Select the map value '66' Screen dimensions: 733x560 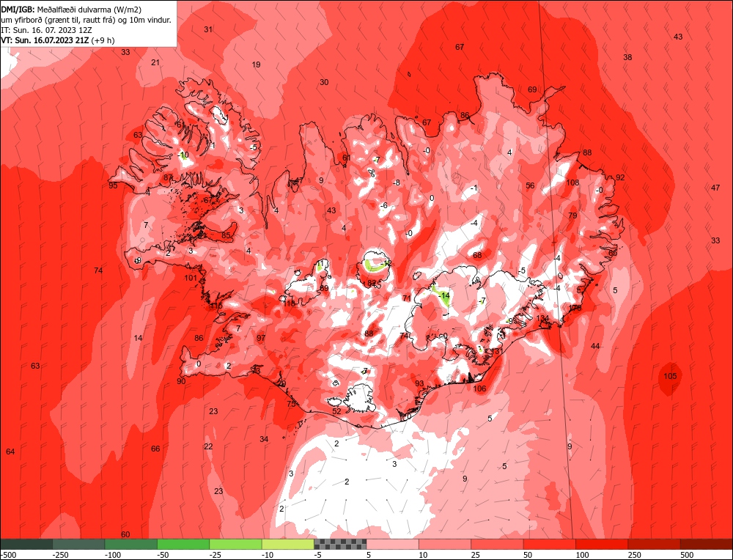pos(155,449)
